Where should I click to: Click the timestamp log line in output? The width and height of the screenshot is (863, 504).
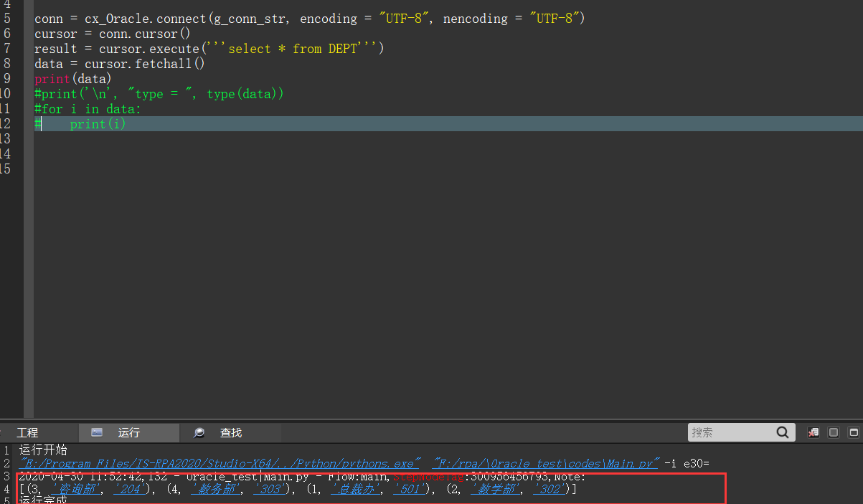[302, 477]
